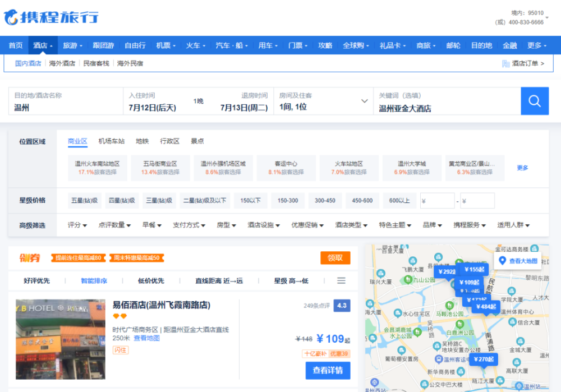Click the destination field showing 温州
The image size is (561, 392).
tap(66, 101)
